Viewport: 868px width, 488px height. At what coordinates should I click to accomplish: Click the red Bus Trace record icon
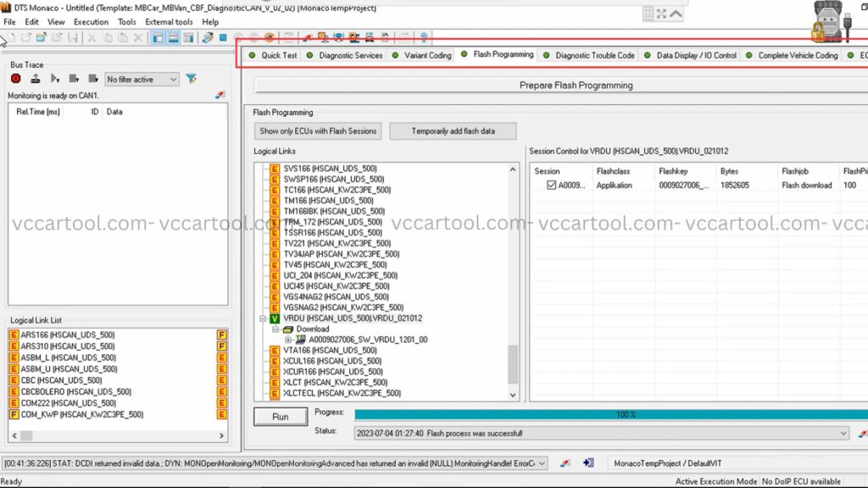click(x=16, y=79)
